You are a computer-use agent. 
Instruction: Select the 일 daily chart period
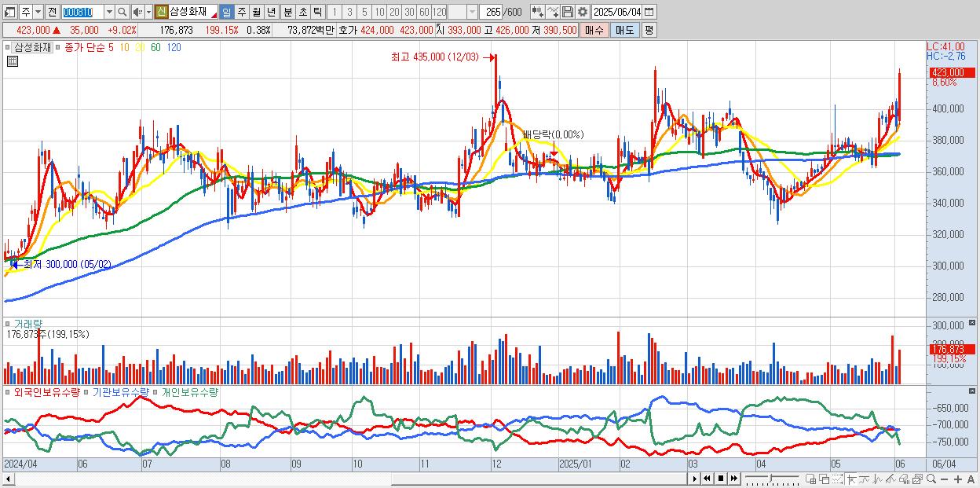226,13
